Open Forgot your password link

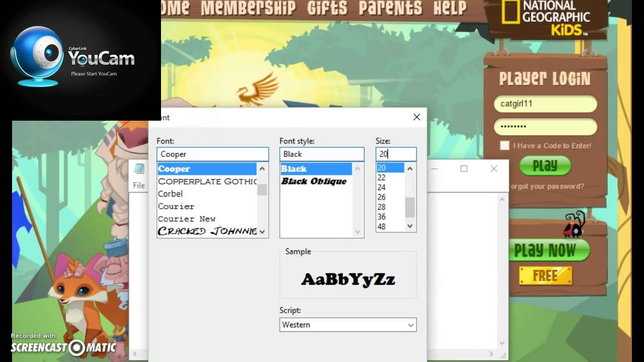[546, 186]
